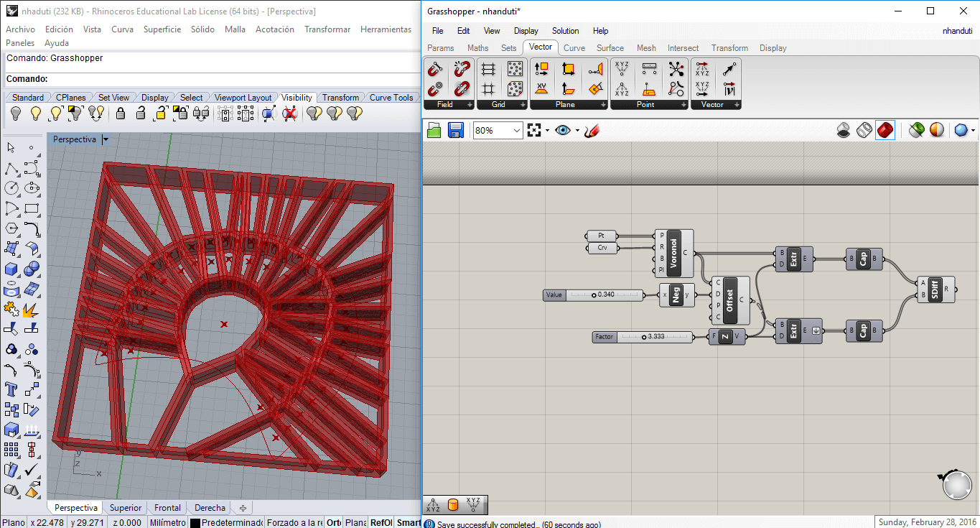Click the Voronoi component on the canvas
The image size is (980, 528).
tap(673, 254)
